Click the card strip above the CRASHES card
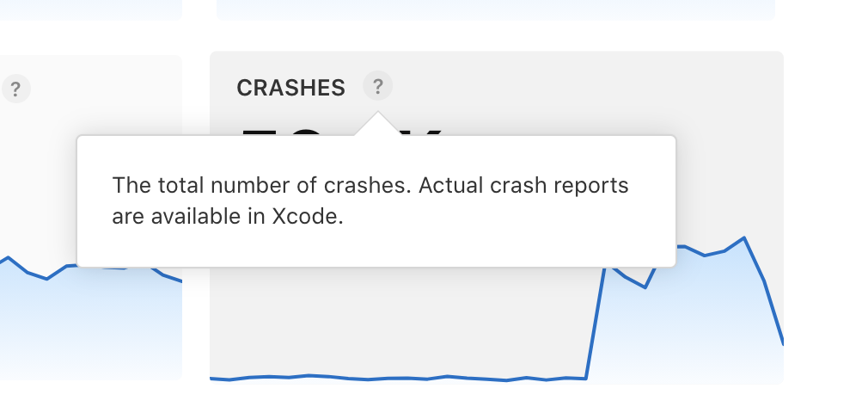The height and width of the screenshot is (413, 868). coord(495,9)
